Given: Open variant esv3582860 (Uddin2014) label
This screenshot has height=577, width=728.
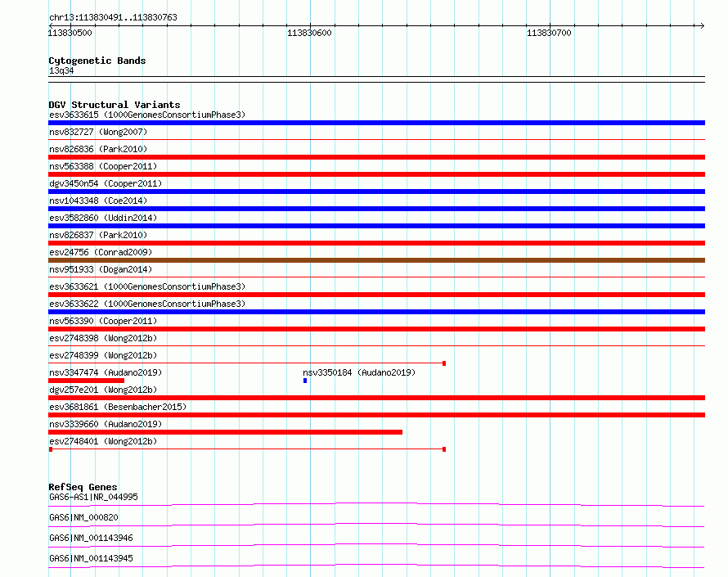Looking at the screenshot, I should 103,218.
